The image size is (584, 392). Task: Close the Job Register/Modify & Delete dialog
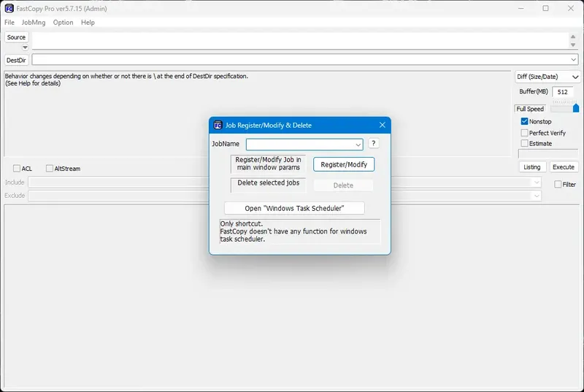[x=382, y=125]
